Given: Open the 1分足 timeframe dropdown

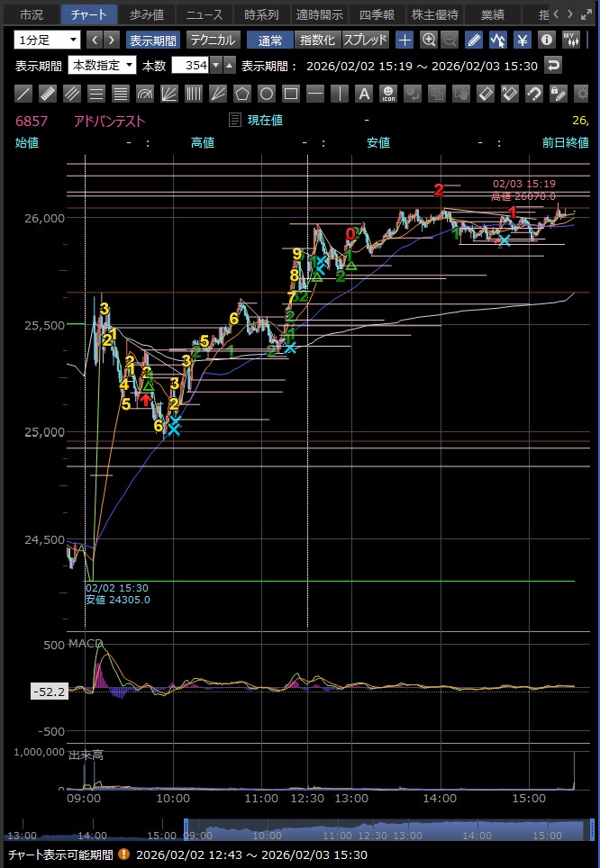Looking at the screenshot, I should (x=48, y=40).
